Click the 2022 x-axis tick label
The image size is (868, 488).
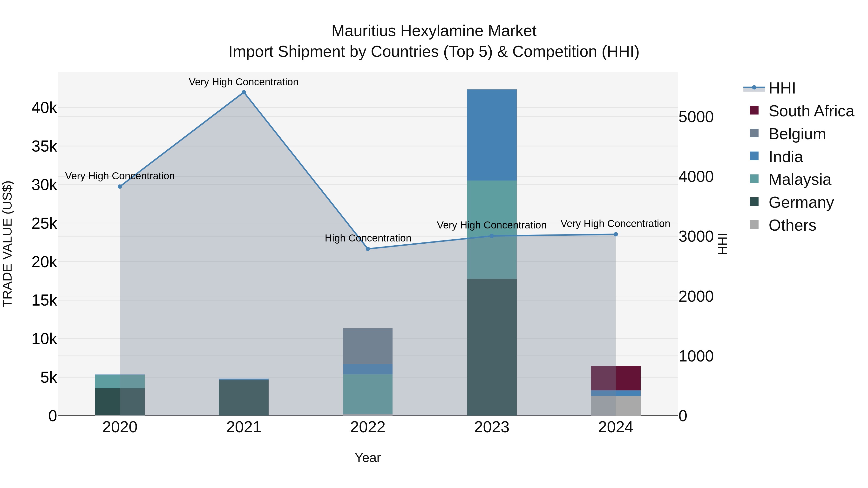(x=368, y=427)
